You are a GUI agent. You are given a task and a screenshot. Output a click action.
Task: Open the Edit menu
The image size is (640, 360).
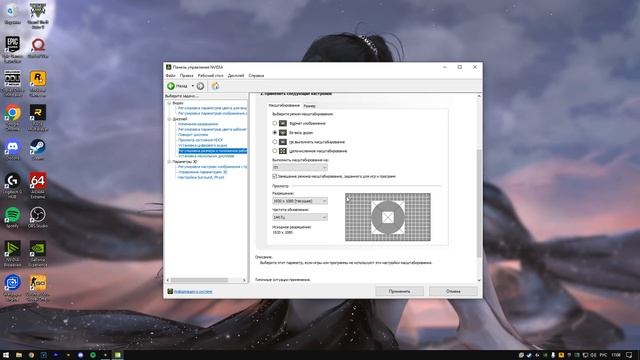(186, 76)
